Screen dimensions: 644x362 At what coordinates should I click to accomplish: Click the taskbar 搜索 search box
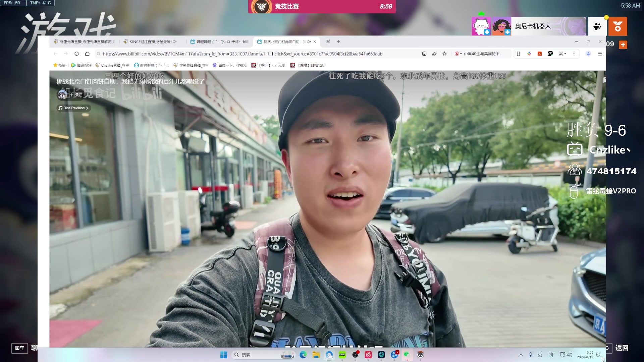(x=263, y=355)
